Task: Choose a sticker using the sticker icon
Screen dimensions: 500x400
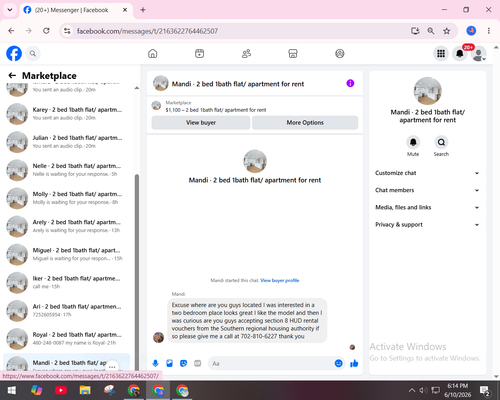Action: click(x=183, y=363)
